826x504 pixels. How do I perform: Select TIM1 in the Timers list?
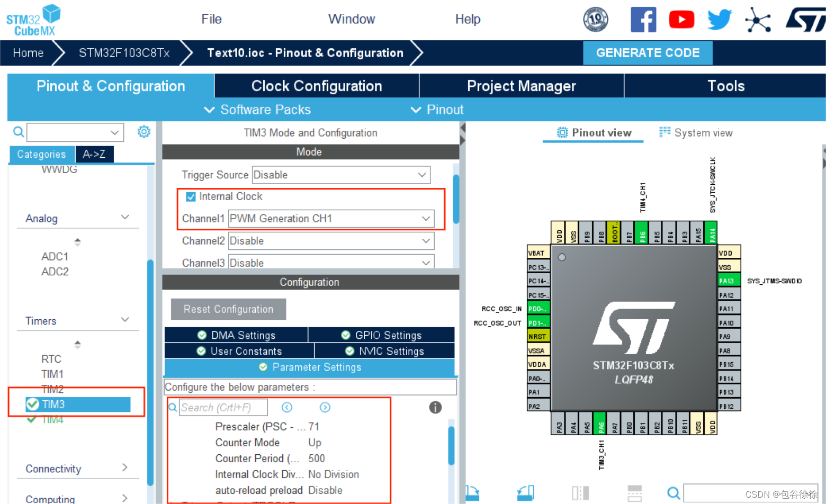52,374
